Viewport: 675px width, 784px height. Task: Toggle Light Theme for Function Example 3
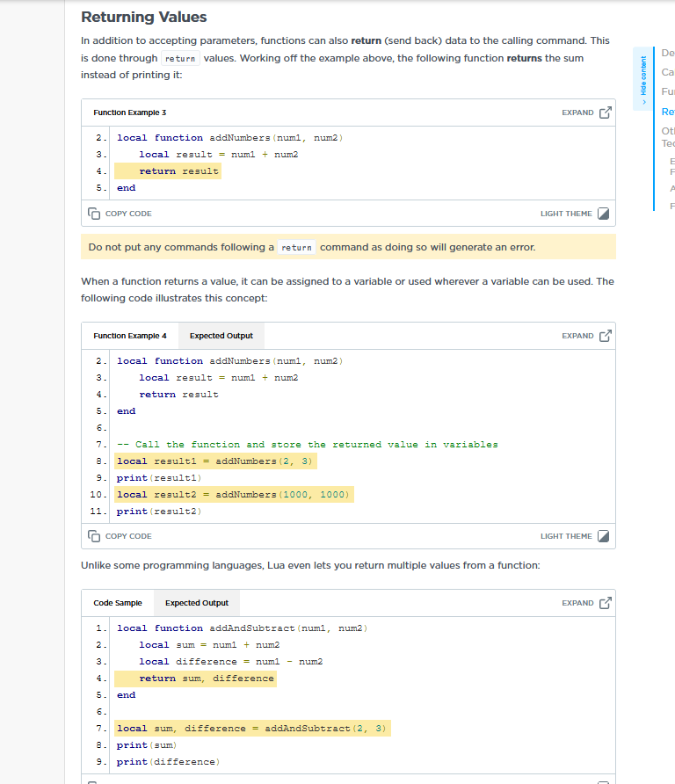[x=603, y=214]
